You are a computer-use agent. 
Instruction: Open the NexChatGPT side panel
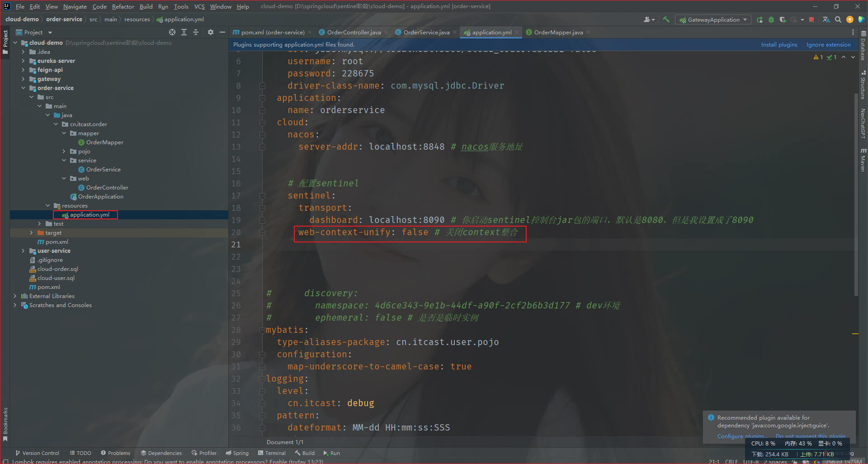click(x=863, y=123)
